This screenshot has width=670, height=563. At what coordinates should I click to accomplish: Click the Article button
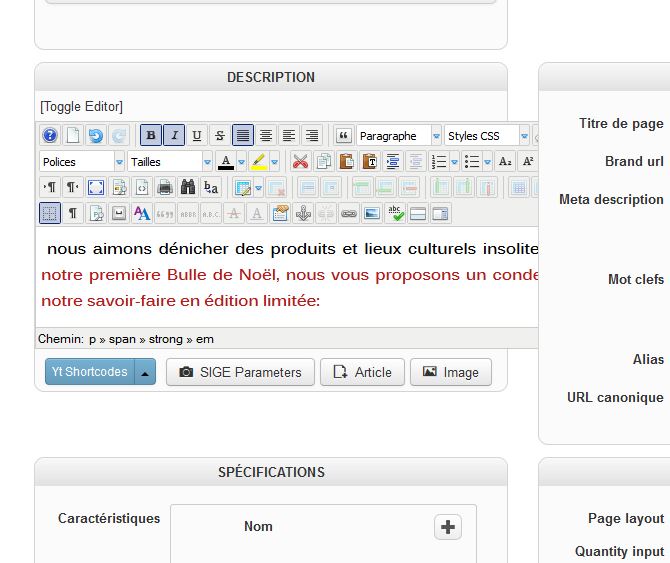tap(362, 372)
